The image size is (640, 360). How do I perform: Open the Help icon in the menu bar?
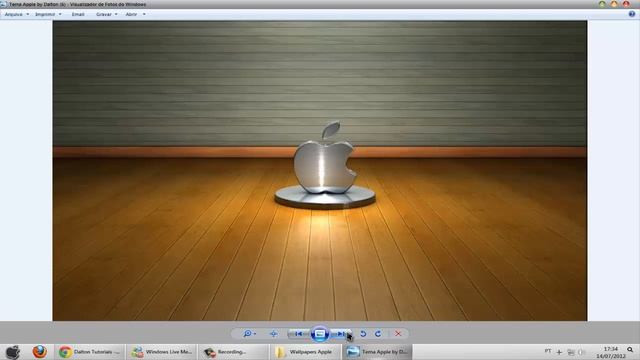pyautogui.click(x=631, y=14)
